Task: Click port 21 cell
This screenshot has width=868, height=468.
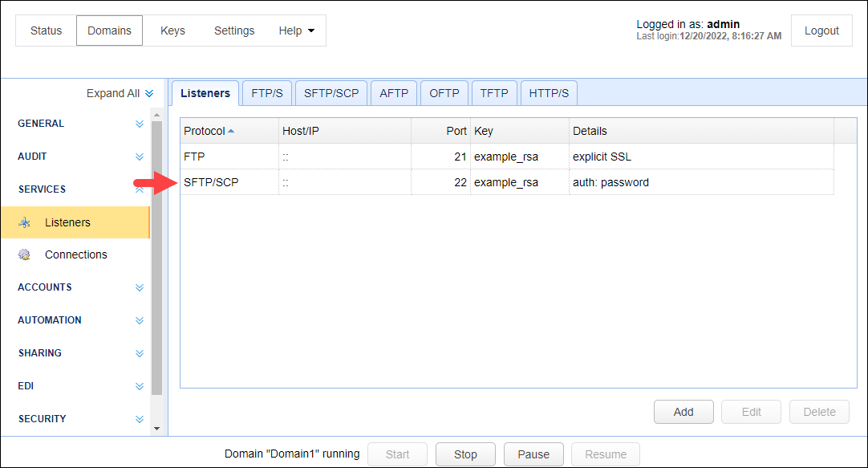Action: 441,157
